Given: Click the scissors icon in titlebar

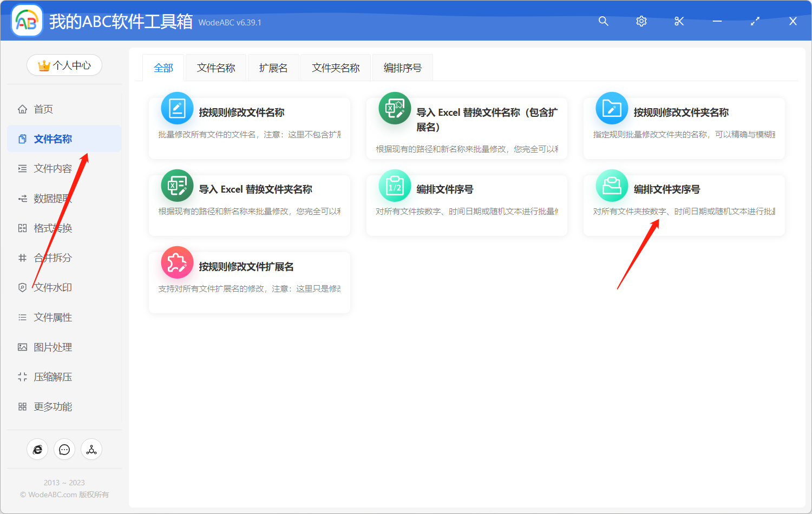Looking at the screenshot, I should point(679,21).
